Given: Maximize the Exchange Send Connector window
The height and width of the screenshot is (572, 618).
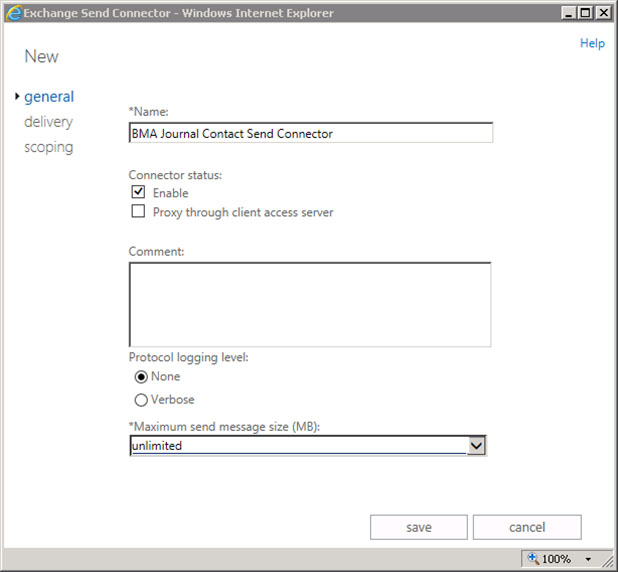Looking at the screenshot, I should 586,13.
